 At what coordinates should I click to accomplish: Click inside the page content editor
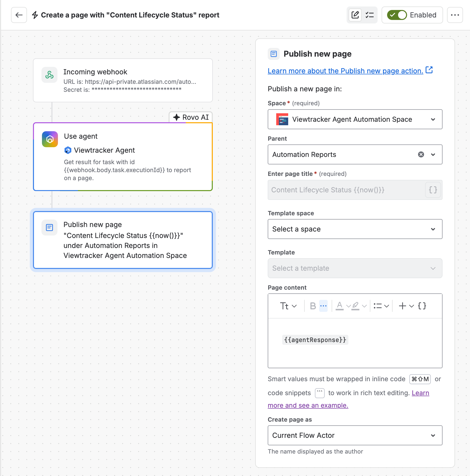click(355, 343)
